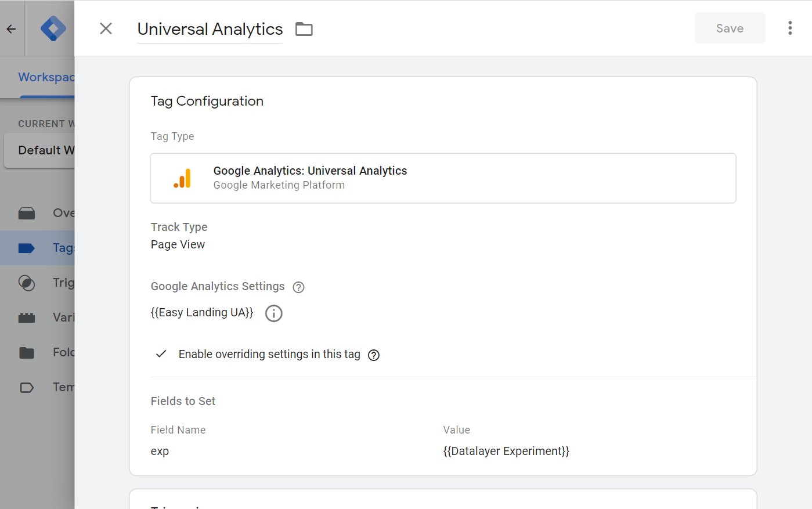Click the Fields to Set label

[183, 401]
